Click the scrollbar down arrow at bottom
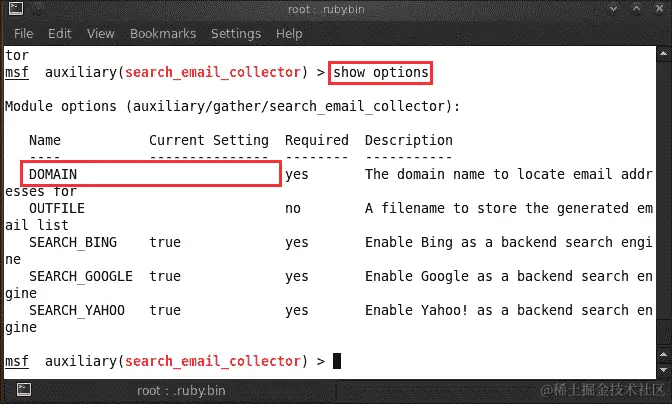Image resolution: width=672 pixels, height=404 pixels. click(663, 370)
